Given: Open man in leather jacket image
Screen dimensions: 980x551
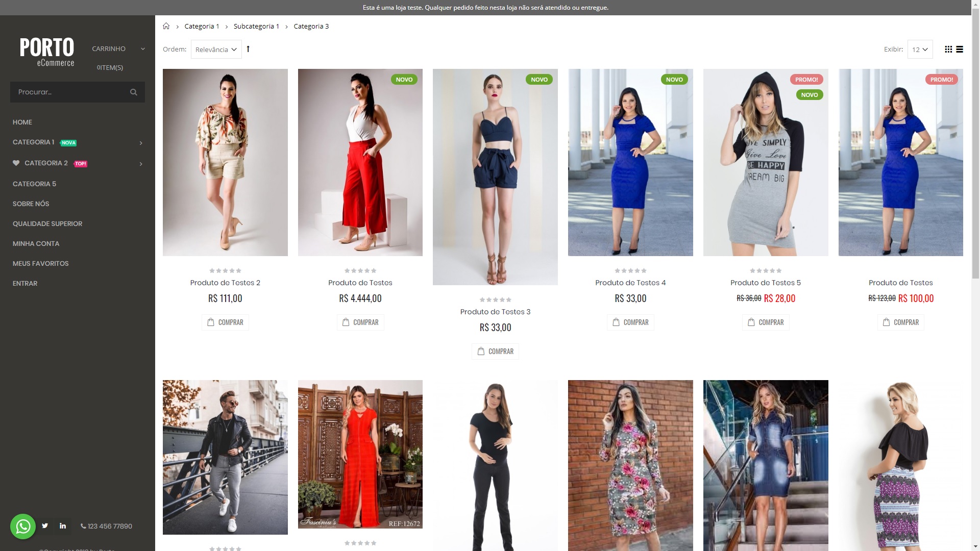Looking at the screenshot, I should 225,457.
